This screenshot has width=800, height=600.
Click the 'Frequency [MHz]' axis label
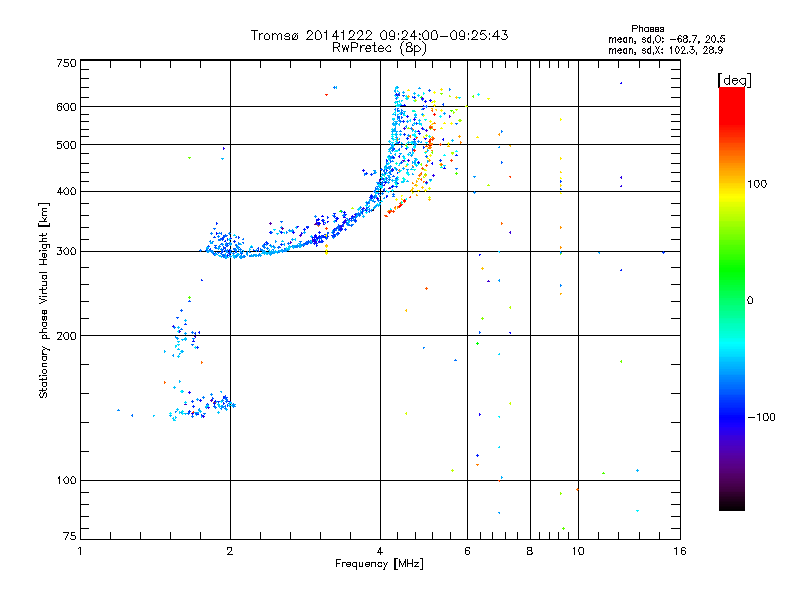click(x=379, y=564)
